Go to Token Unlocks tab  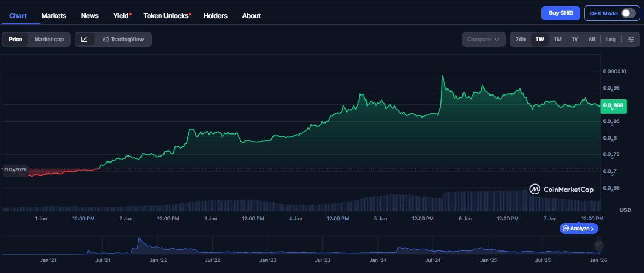pos(166,16)
